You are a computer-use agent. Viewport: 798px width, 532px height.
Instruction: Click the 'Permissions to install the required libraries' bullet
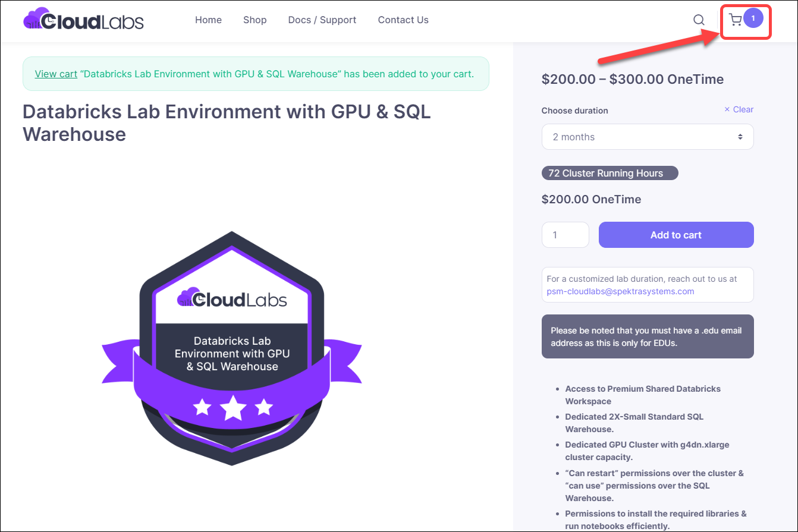[x=656, y=520]
